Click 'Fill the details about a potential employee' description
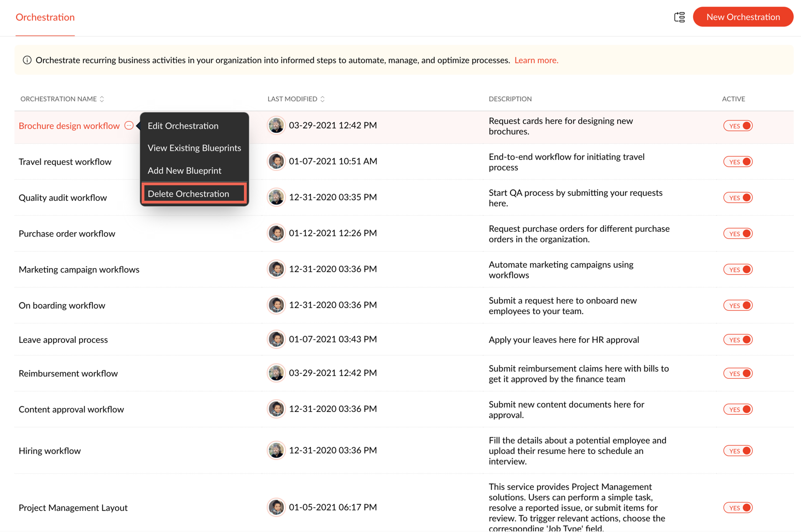 (x=578, y=451)
